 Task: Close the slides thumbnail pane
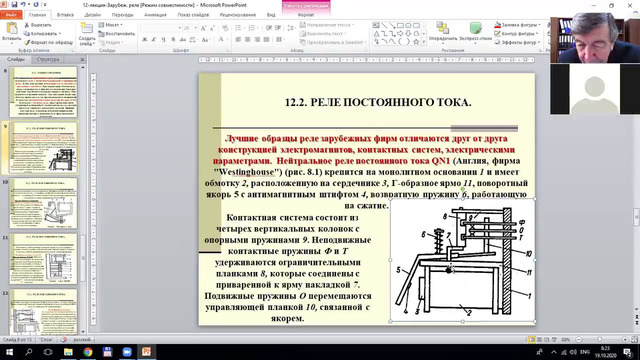82,59
